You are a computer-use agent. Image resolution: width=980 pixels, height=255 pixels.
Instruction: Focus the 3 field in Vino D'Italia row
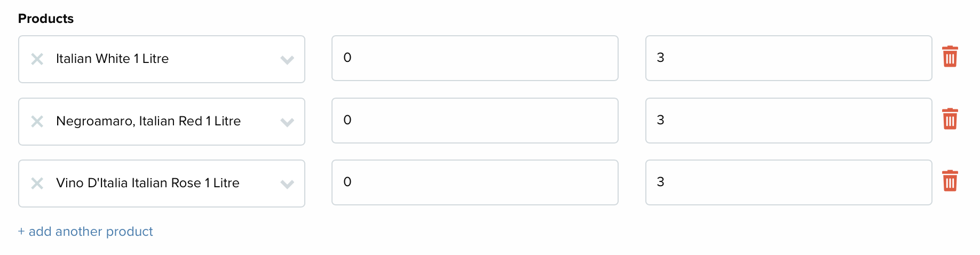788,182
